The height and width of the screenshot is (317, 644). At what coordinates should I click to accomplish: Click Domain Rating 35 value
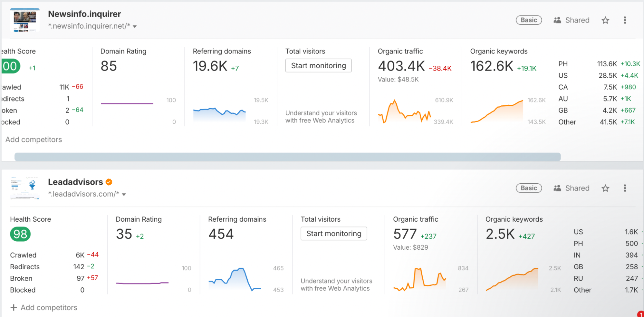124,234
